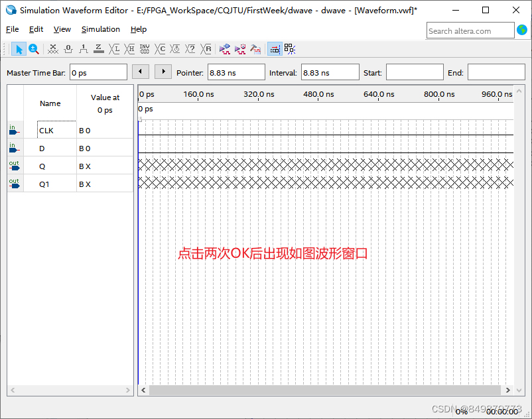Move time bar to next transition
Screen dimensions: 532x419
pos(163,72)
